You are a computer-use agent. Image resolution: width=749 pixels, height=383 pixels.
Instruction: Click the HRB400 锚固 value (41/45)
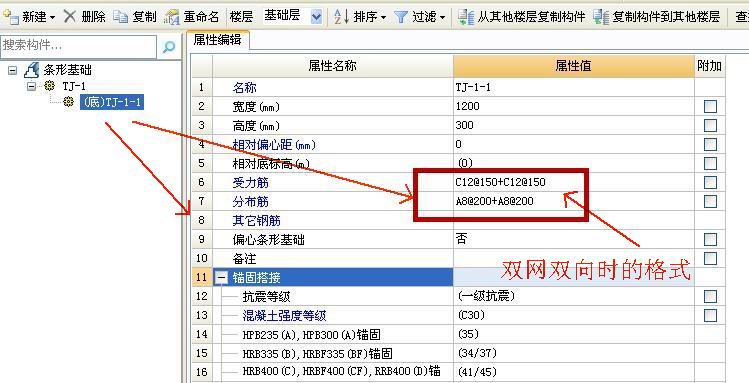(573, 372)
